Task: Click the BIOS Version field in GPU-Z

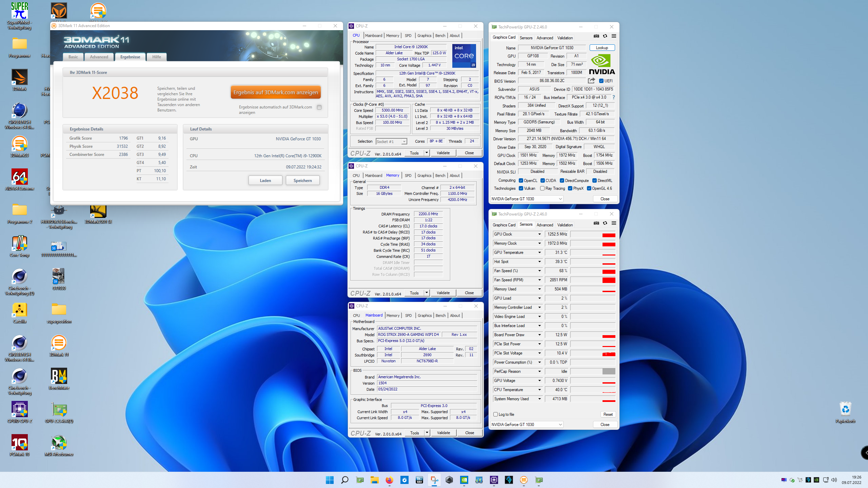Action: pyautogui.click(x=552, y=81)
